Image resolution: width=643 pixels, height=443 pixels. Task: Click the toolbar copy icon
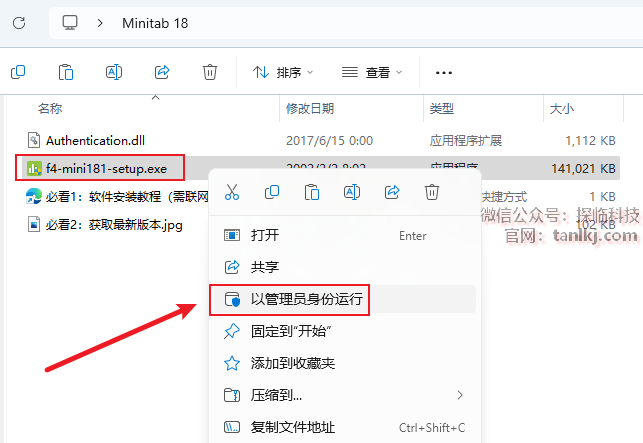(x=18, y=72)
